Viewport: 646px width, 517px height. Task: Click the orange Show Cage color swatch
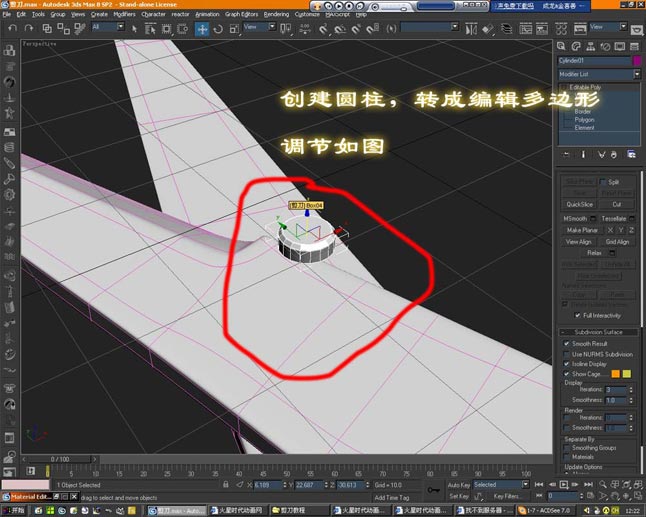(x=616, y=374)
